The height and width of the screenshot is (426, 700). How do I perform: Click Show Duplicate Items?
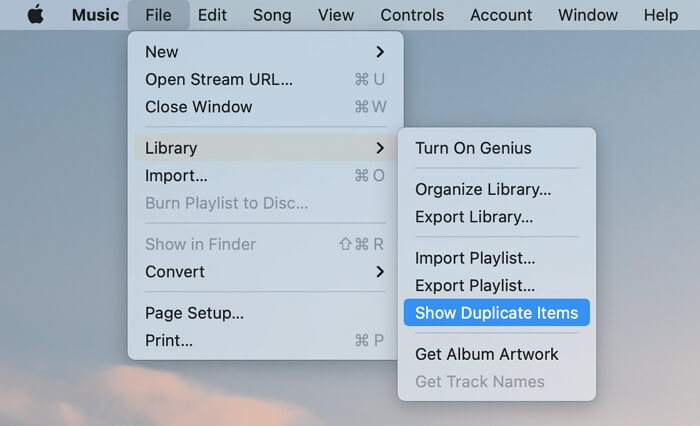pos(496,313)
